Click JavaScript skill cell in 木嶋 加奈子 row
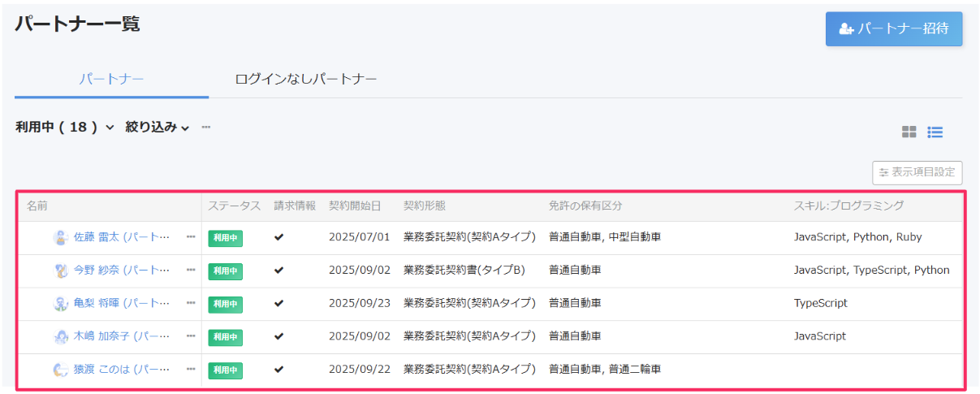 pyautogui.click(x=820, y=336)
